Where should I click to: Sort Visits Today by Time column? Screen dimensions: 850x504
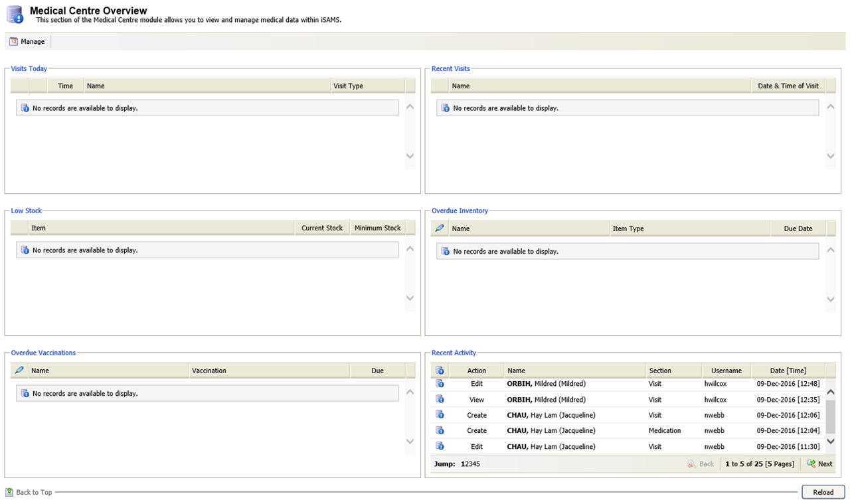tap(65, 86)
